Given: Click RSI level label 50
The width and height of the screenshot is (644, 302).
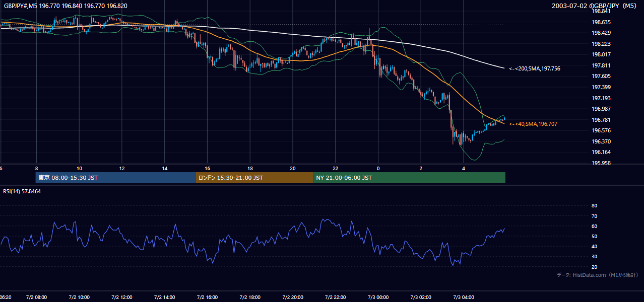Looking at the screenshot, I should click(594, 237).
